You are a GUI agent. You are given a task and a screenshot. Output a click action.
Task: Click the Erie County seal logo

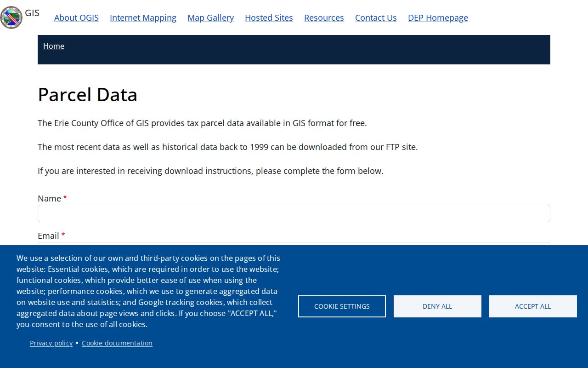tap(11, 17)
